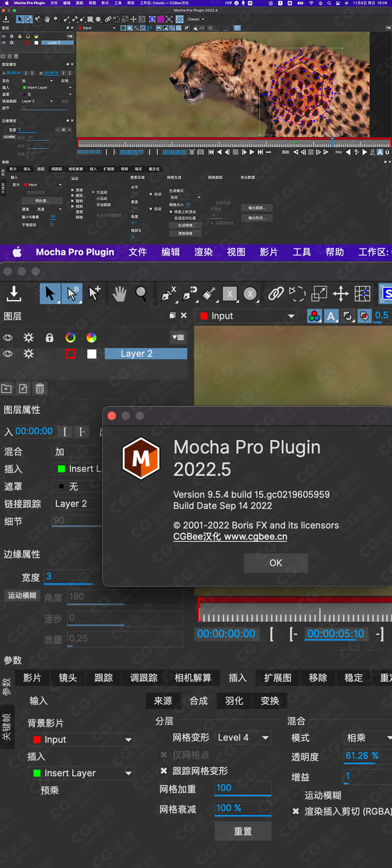
Task: Enable 运动模糊 checkbox under 混合
Action: pyautogui.click(x=296, y=795)
